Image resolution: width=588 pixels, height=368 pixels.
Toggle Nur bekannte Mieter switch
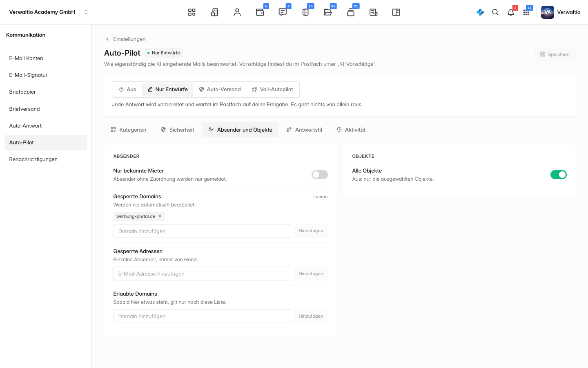tap(320, 175)
